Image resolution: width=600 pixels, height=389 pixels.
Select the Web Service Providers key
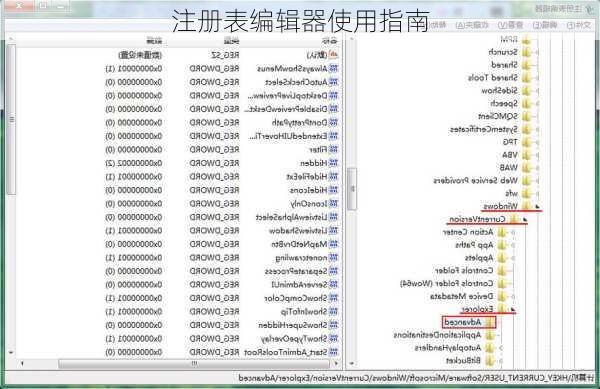point(475,180)
